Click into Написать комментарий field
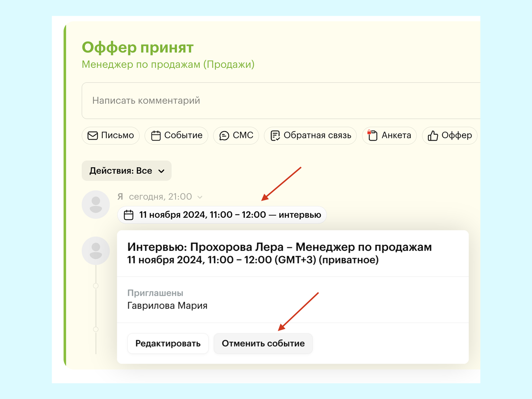 281,101
